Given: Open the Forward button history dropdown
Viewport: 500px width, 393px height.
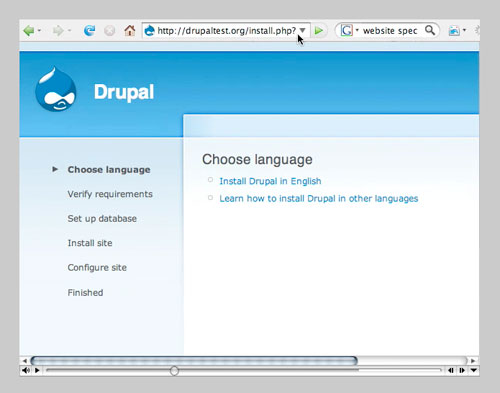Looking at the screenshot, I should (x=69, y=31).
